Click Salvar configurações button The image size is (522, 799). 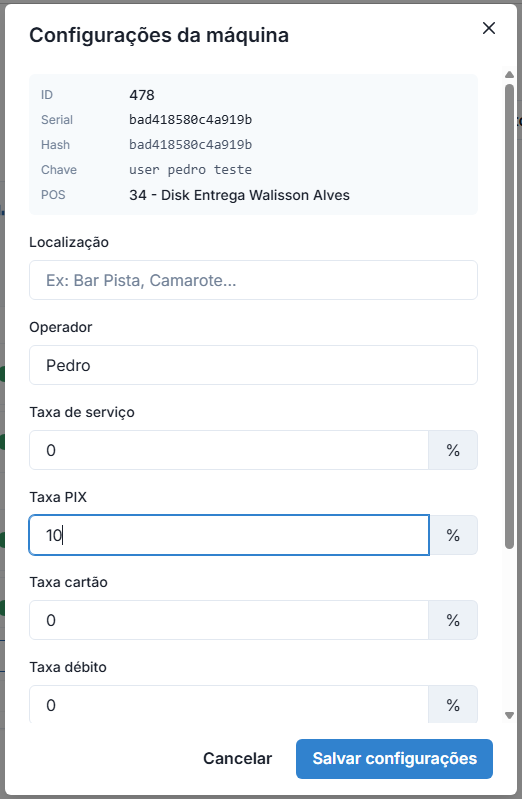click(395, 759)
